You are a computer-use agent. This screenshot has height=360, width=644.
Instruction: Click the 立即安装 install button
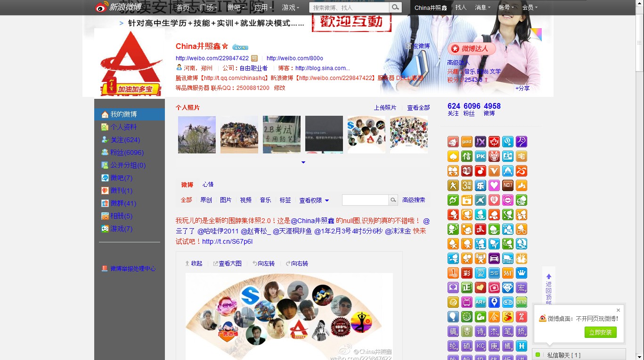pos(600,332)
